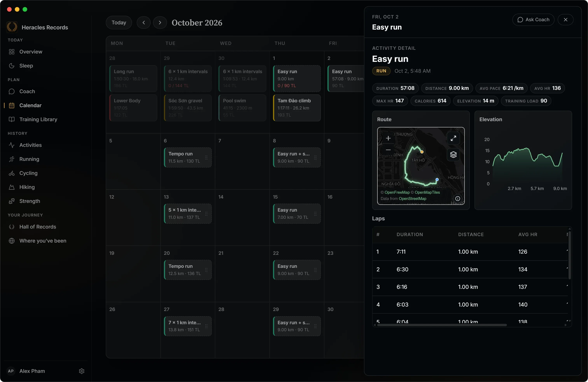This screenshot has width=588, height=382.
Task: Open the 5 × 1 km intervals card
Action: [188, 214]
